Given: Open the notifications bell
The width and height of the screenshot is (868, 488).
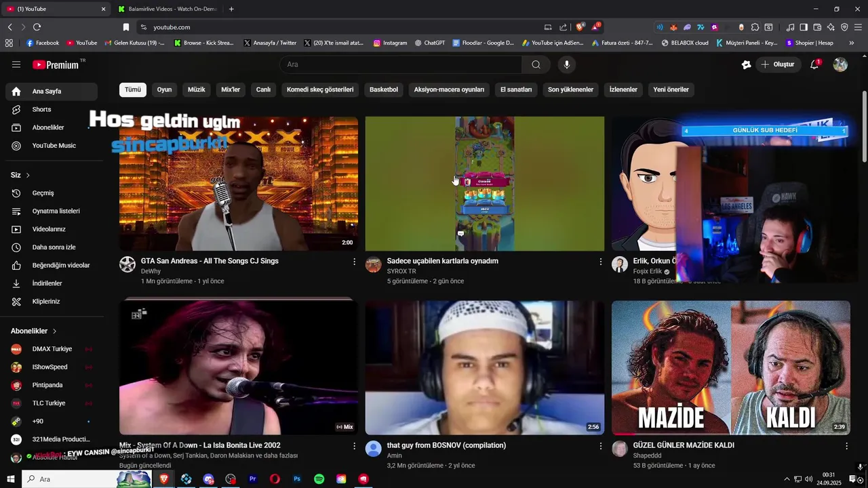Looking at the screenshot, I should click(x=814, y=64).
